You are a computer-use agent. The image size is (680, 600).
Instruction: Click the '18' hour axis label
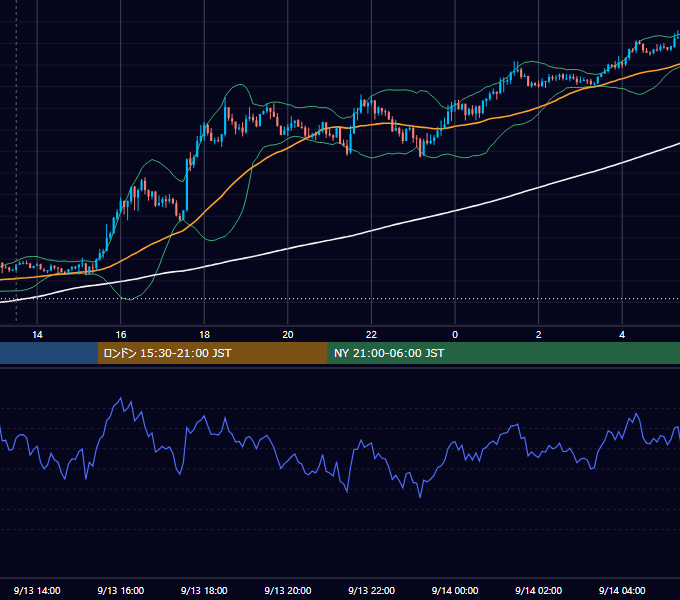pos(204,335)
